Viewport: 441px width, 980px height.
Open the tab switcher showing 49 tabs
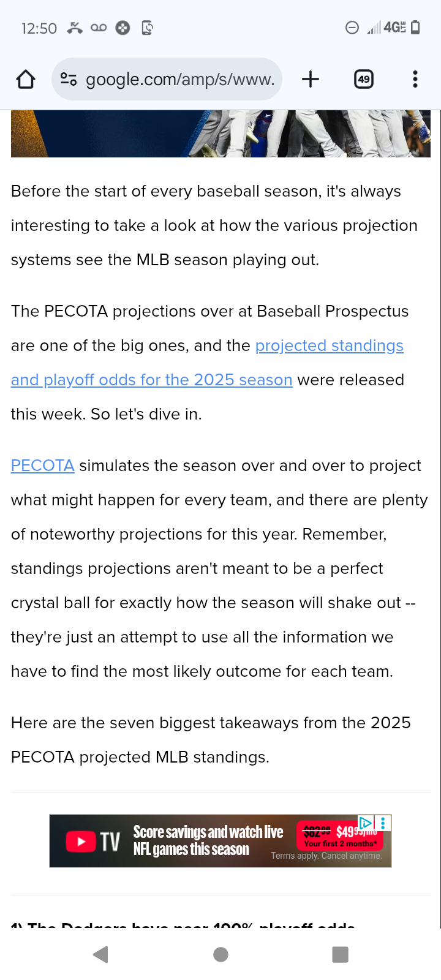coord(364,79)
